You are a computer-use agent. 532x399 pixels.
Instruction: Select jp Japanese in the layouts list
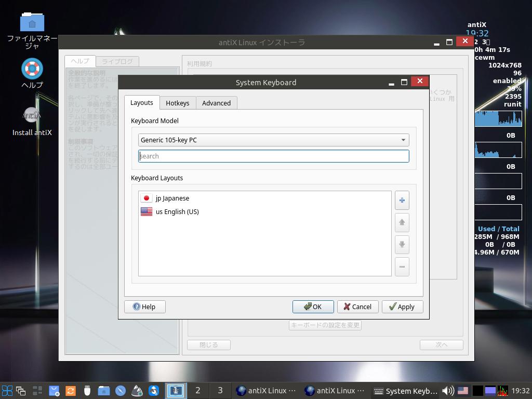coord(172,198)
